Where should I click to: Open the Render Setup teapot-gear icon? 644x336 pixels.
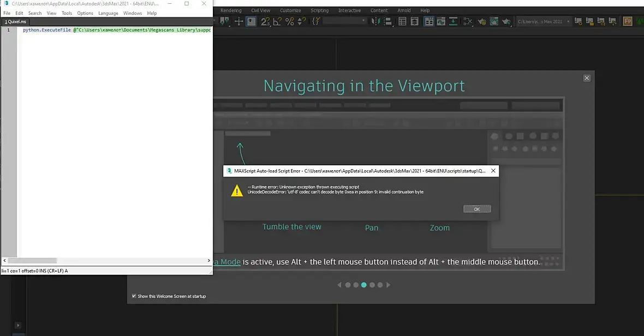[x=482, y=21]
